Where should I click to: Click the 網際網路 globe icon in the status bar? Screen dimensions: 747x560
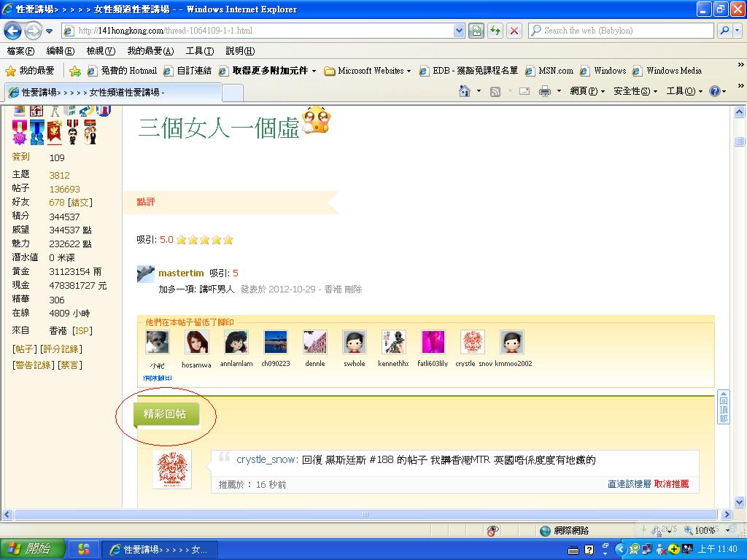click(546, 530)
